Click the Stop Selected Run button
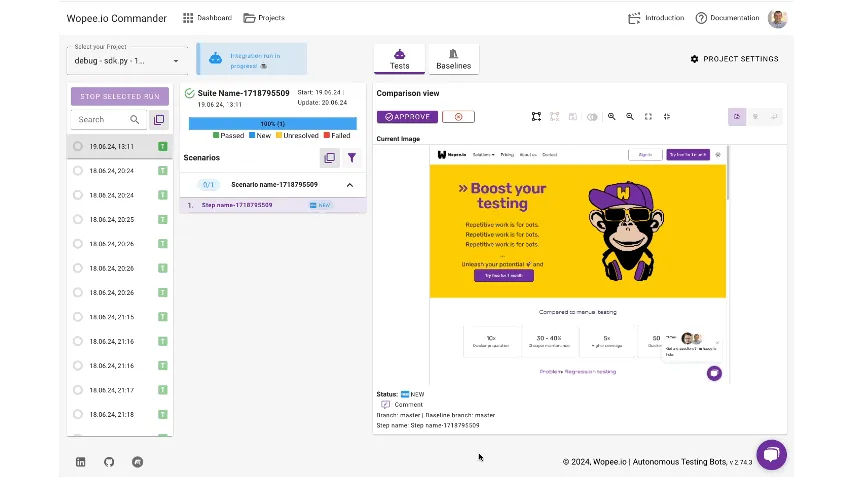853x480 pixels. click(x=119, y=96)
